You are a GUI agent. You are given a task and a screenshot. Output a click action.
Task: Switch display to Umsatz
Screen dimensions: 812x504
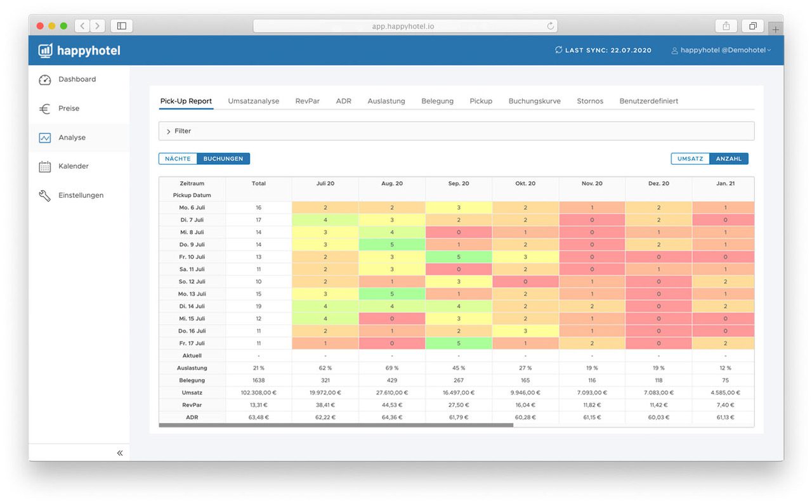[690, 159]
